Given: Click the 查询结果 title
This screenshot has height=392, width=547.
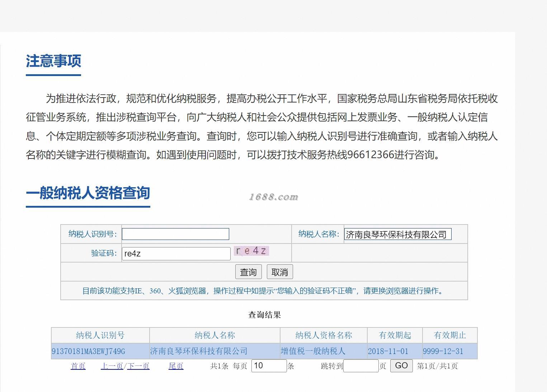Looking at the screenshot, I should (265, 315).
